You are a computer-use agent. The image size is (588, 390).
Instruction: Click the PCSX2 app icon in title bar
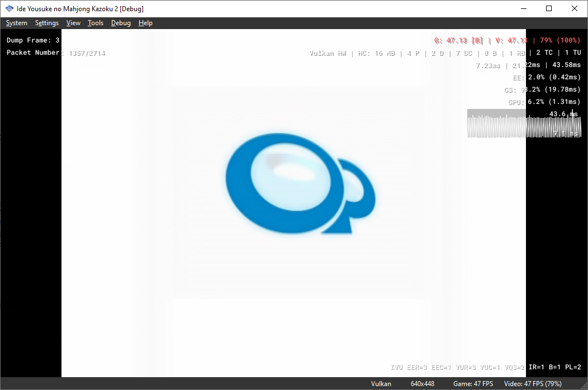(x=10, y=8)
